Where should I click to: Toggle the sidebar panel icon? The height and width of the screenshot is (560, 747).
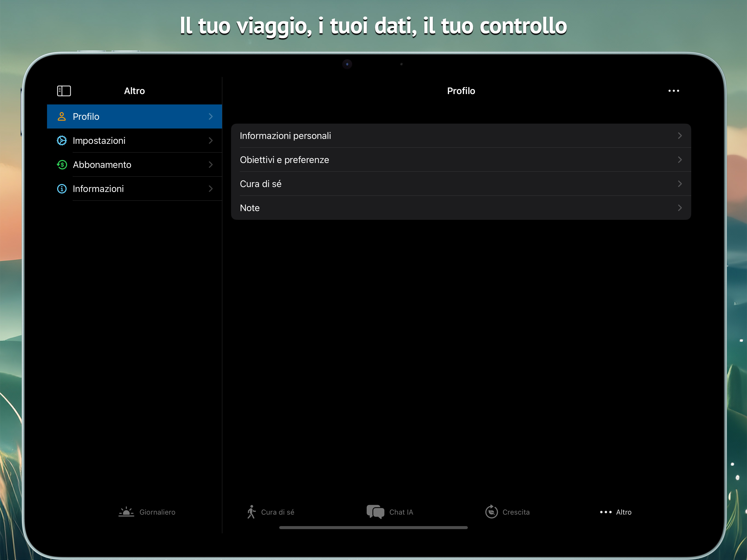pyautogui.click(x=64, y=91)
